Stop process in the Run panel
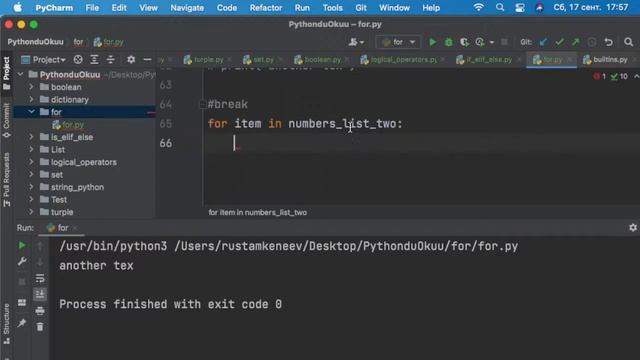The width and height of the screenshot is (640, 360). 22,282
